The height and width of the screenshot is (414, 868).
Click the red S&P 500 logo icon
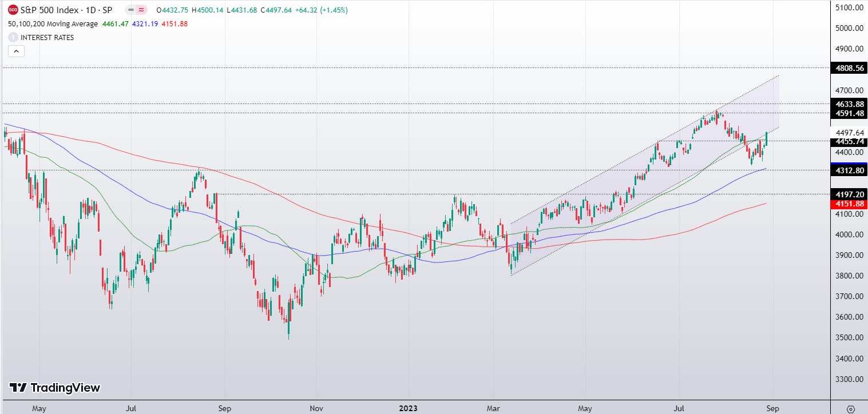13,10
